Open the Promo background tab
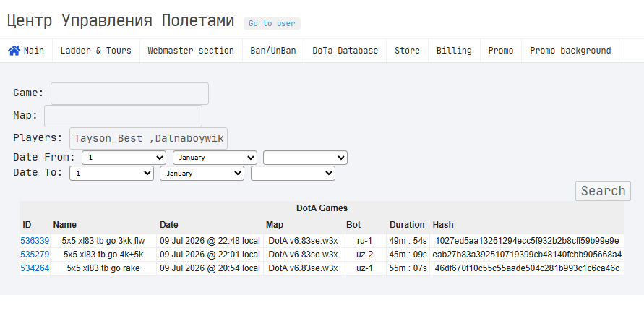Image resolution: width=644 pixels, height=324 pixels. pos(570,51)
